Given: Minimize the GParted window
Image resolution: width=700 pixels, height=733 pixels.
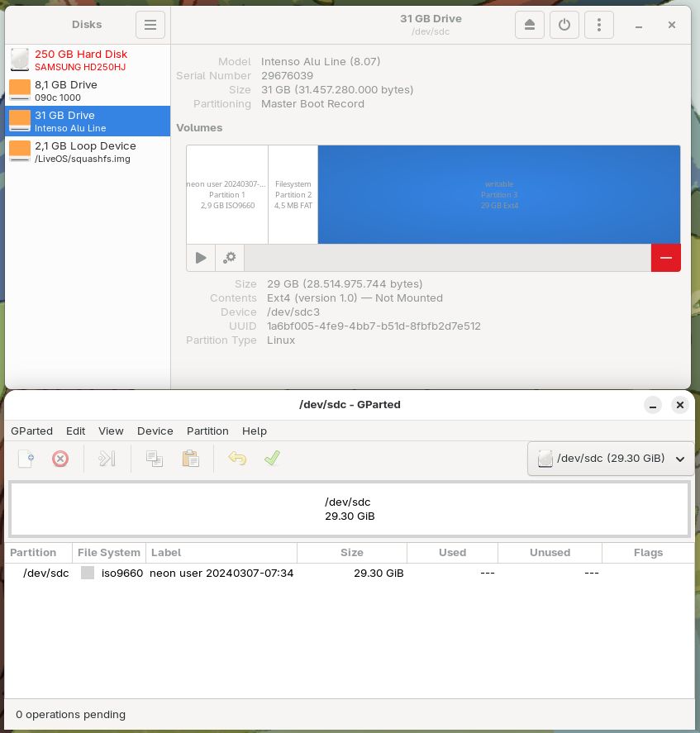Looking at the screenshot, I should pos(652,405).
